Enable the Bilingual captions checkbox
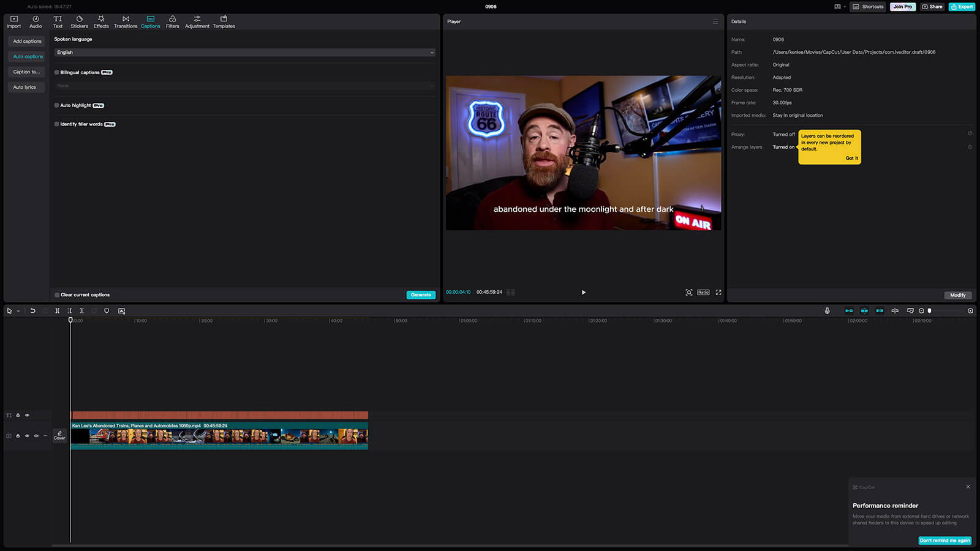Viewport: 980px width, 551px height. [57, 72]
